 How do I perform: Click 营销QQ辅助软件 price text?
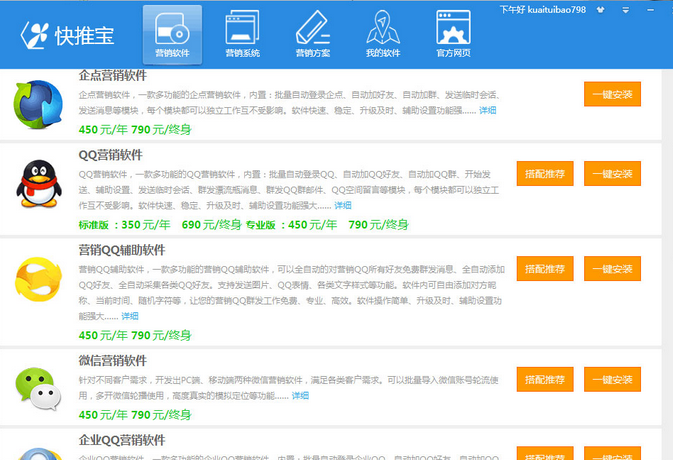[135, 335]
